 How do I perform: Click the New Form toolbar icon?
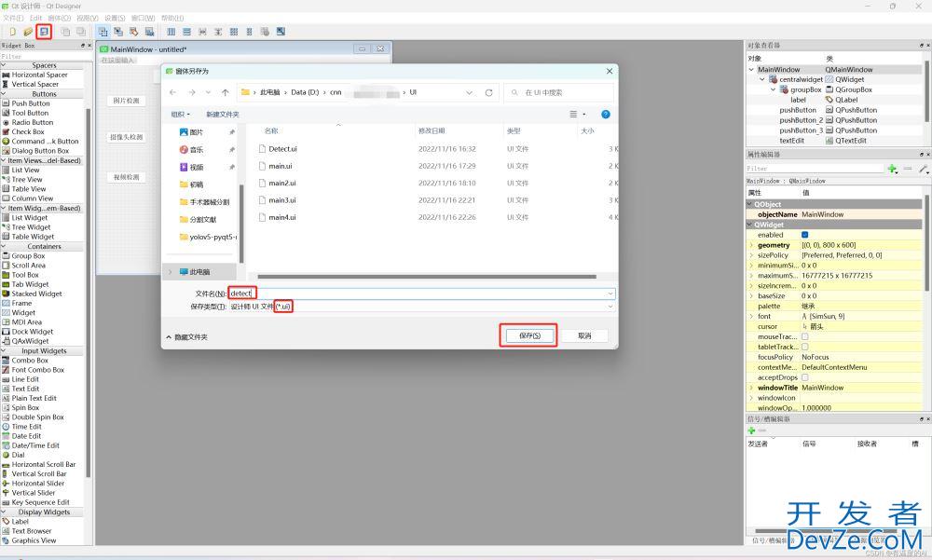12,32
